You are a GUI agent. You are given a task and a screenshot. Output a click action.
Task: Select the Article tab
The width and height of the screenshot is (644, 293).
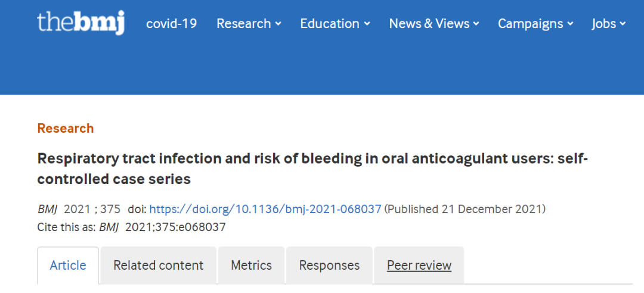68,266
